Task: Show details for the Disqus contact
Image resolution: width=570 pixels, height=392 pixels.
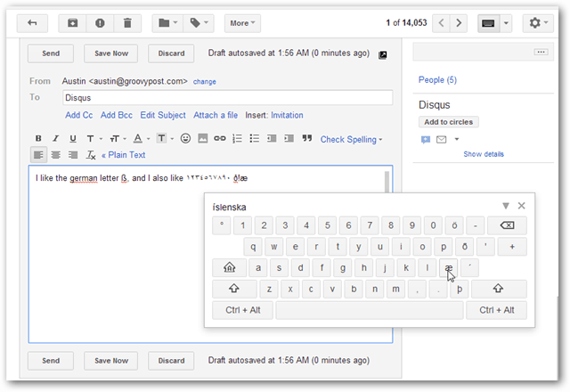Action: click(x=484, y=154)
